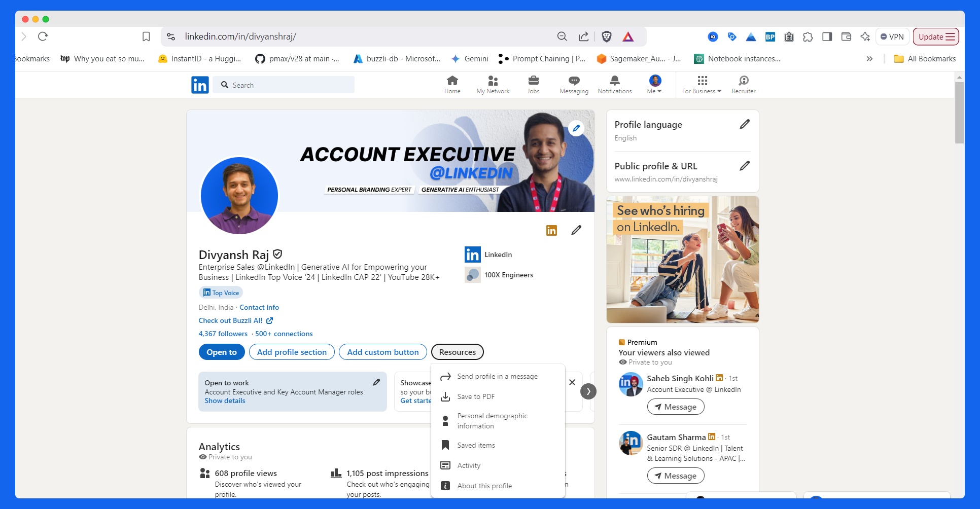Click the zoom magnifier in address bar
The height and width of the screenshot is (509, 980).
click(562, 37)
